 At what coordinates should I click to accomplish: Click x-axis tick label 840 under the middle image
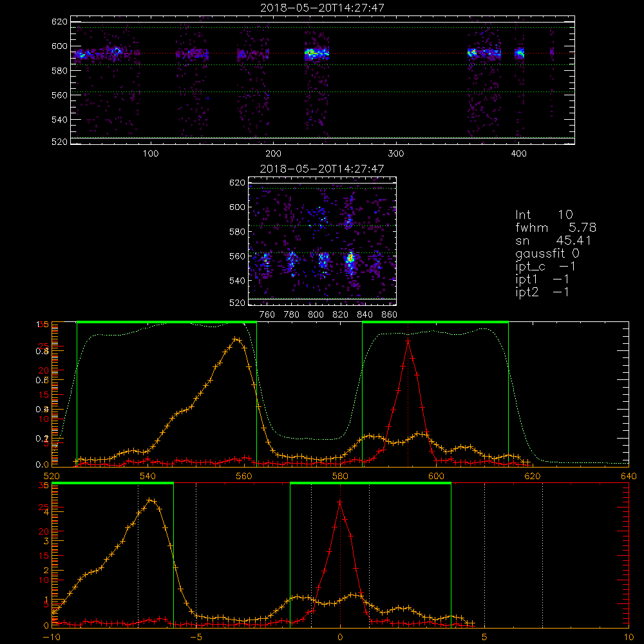click(x=365, y=315)
